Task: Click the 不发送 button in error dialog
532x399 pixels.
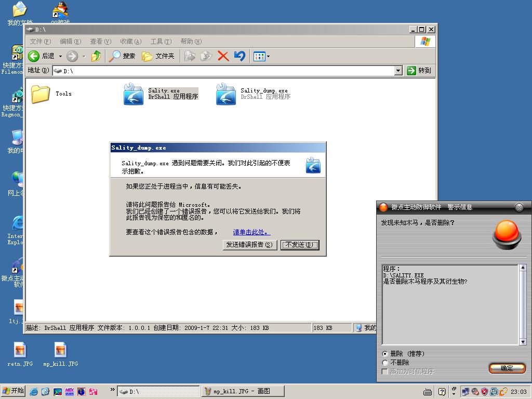Action: click(299, 245)
